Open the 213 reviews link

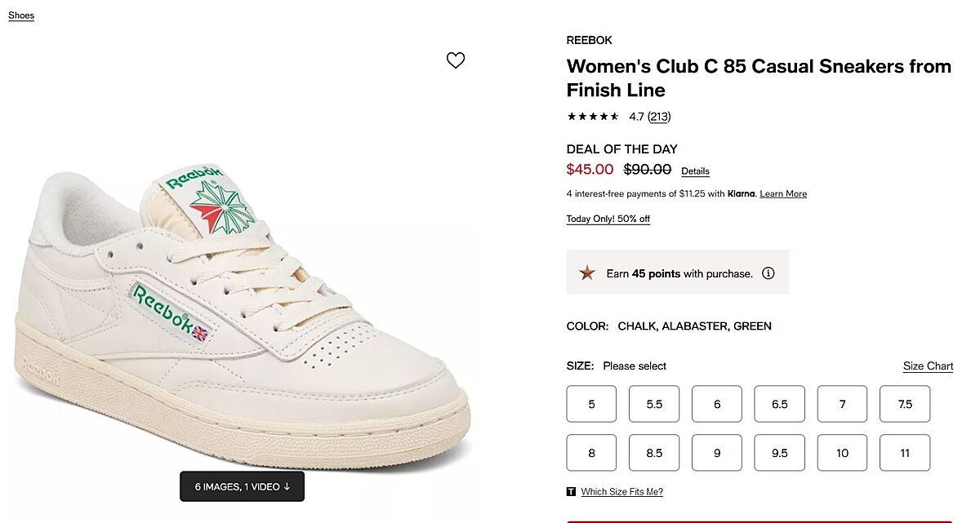[x=659, y=117]
